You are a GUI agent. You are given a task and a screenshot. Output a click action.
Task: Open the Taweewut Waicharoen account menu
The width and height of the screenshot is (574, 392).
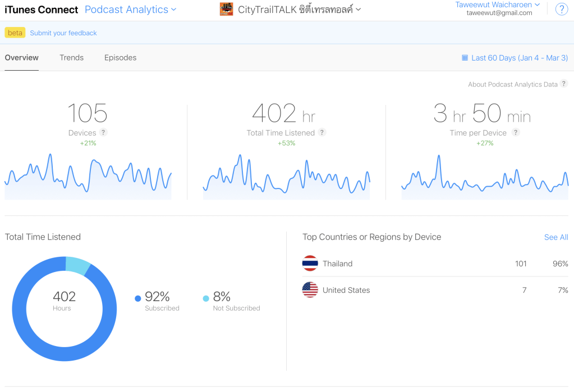click(x=497, y=5)
